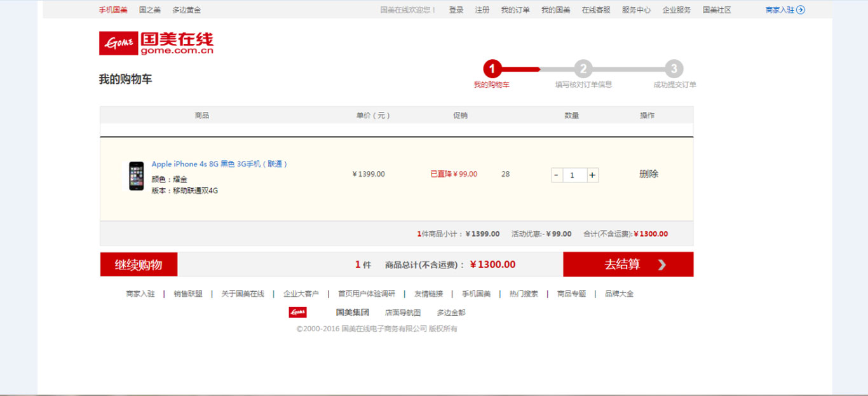Open the 企业大客户 footer link
The image size is (868, 396).
(301, 294)
